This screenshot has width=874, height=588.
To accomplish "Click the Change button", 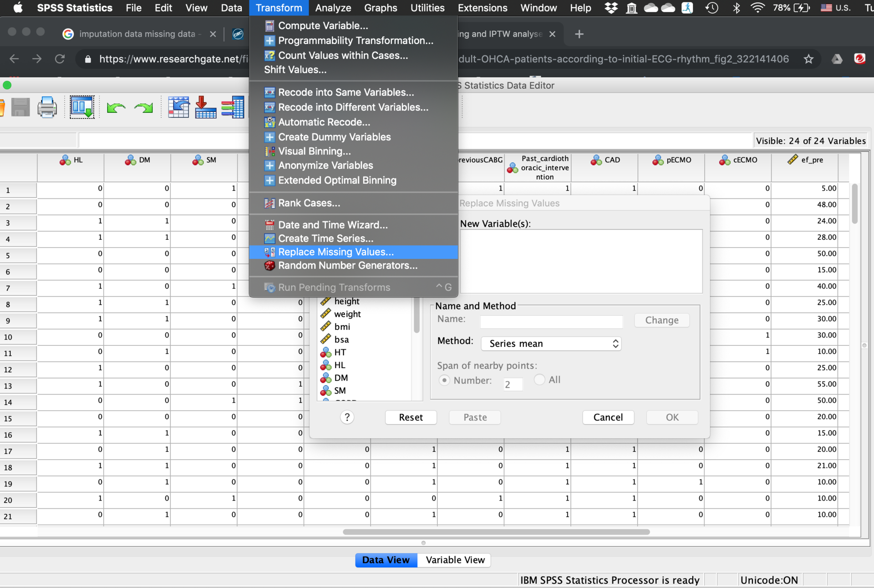I will click(662, 320).
